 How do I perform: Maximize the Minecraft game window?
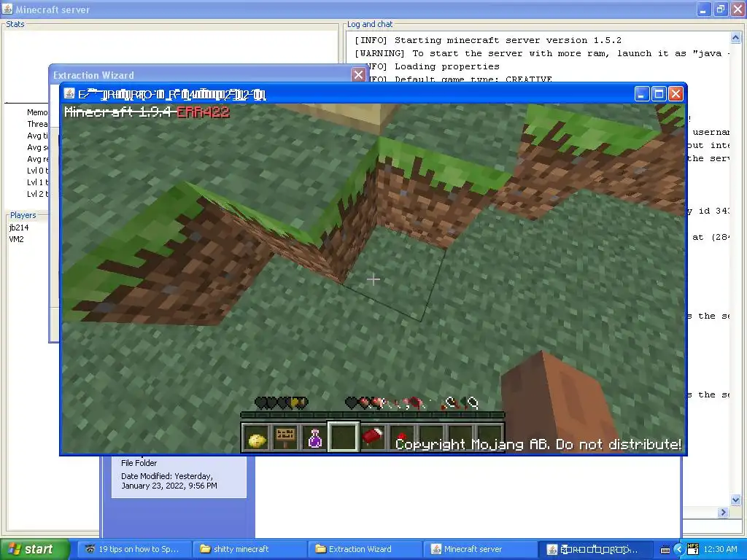point(659,94)
